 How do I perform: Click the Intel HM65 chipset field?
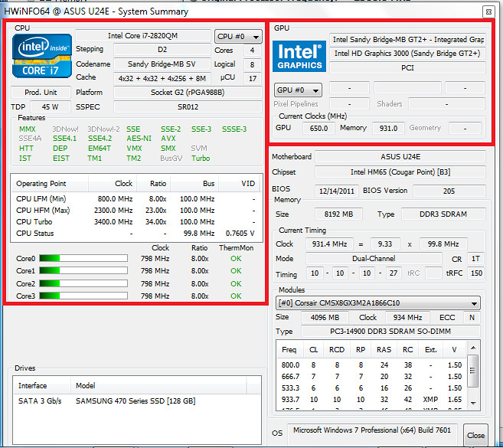400,172
